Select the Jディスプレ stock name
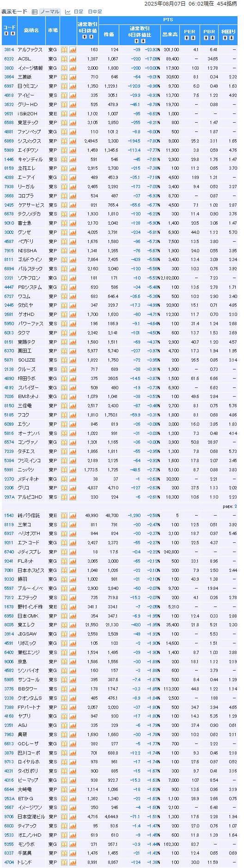The image size is (244, 868). [x=29, y=552]
